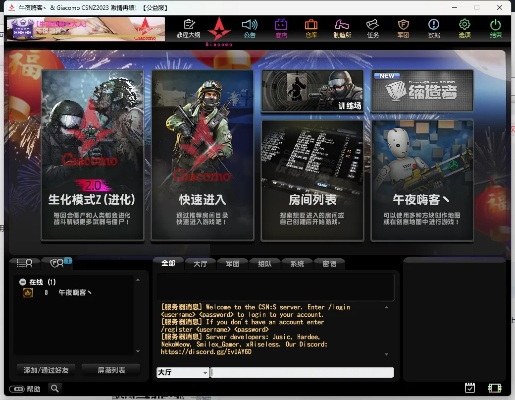
Task: Select the 全部 (All) chat tab
Action: (x=168, y=263)
